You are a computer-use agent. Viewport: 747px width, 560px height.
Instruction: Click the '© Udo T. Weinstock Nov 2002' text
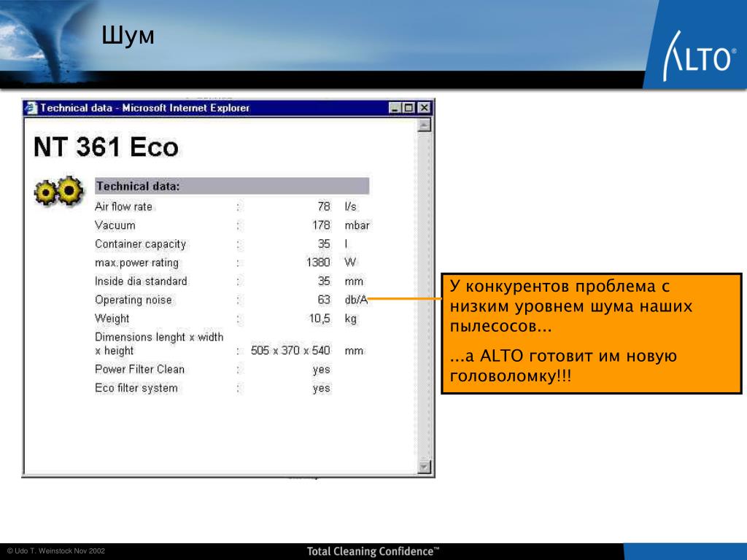pos(56,551)
